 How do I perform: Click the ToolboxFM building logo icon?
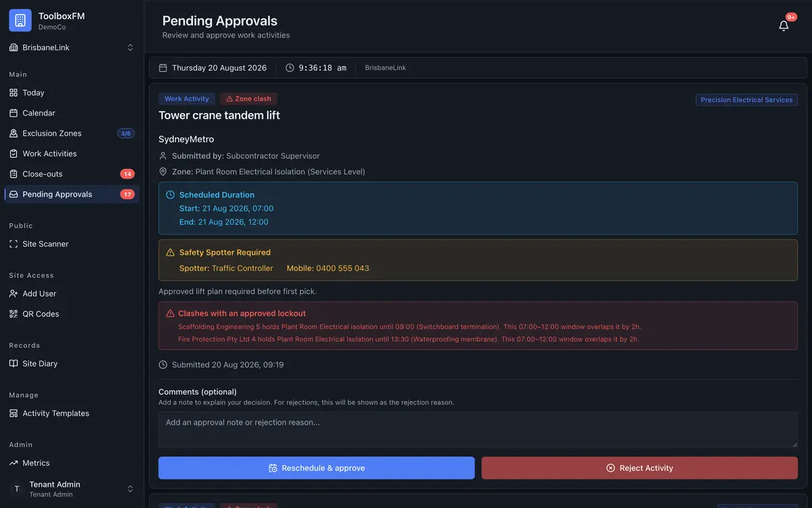(x=20, y=20)
